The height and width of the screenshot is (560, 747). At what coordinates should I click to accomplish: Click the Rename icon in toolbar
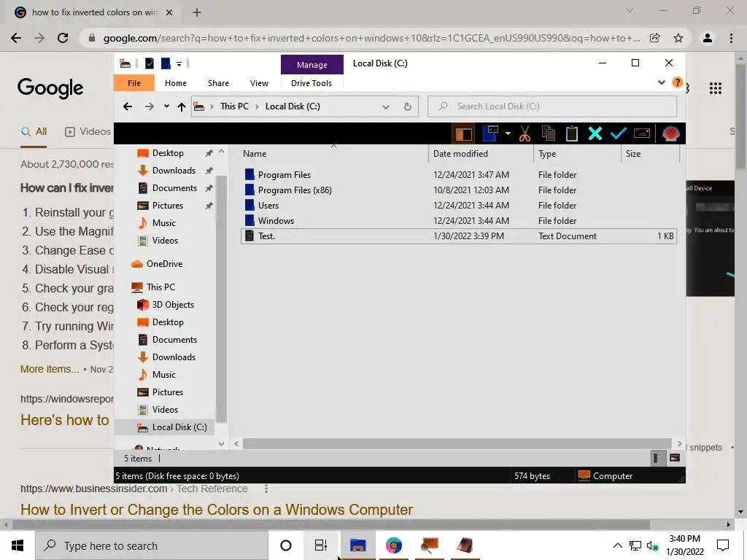tap(642, 133)
